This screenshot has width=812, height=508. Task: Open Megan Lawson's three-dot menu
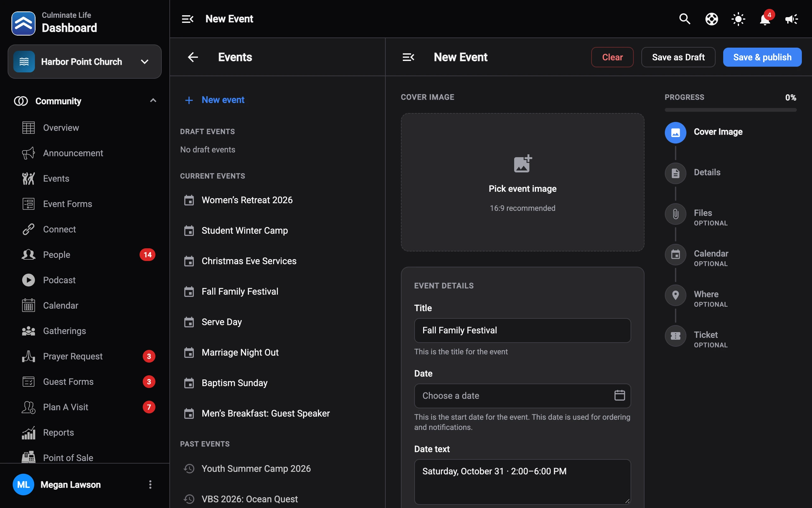(x=150, y=485)
